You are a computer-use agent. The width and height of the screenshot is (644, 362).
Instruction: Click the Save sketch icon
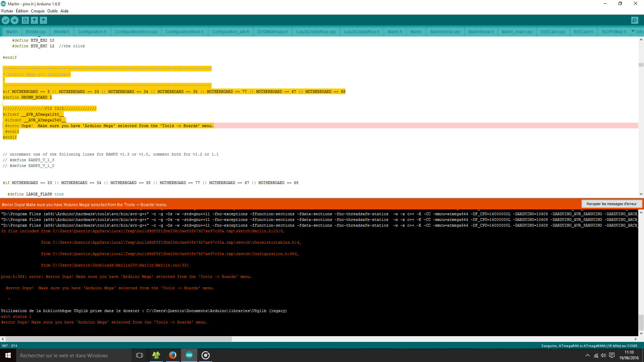(x=43, y=20)
